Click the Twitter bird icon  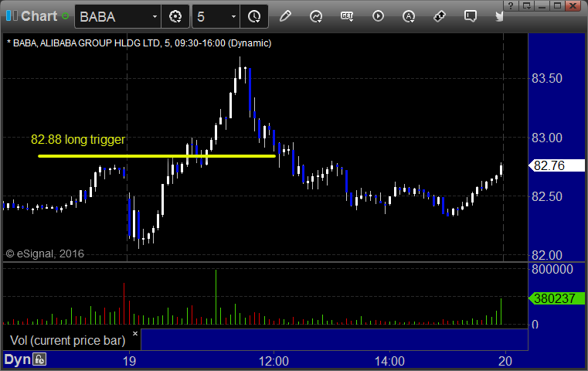click(499, 16)
